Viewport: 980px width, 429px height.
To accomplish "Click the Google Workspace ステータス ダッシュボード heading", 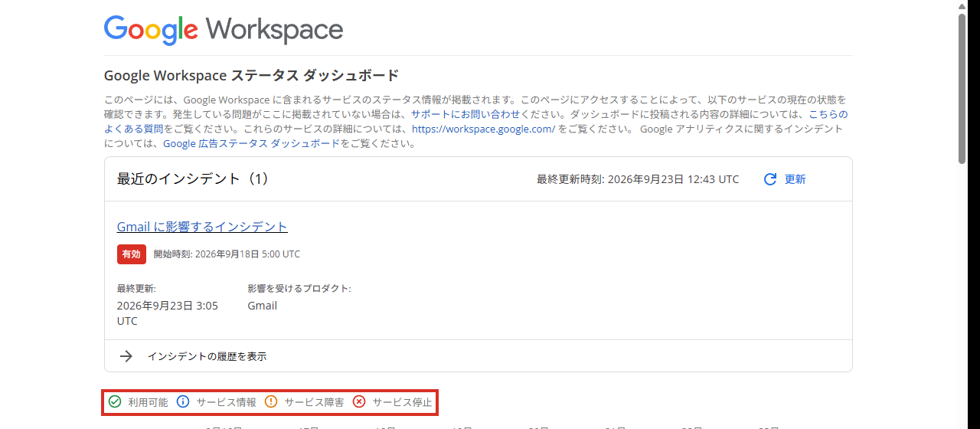I will (x=251, y=75).
